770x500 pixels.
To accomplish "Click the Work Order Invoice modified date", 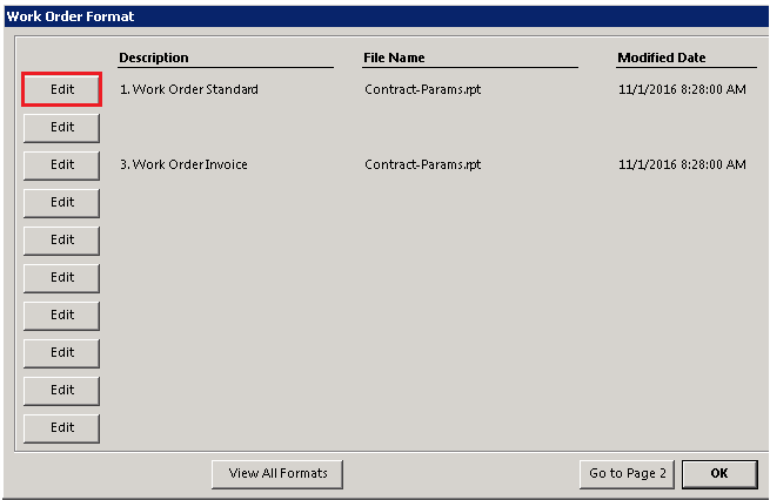I will coord(682,165).
